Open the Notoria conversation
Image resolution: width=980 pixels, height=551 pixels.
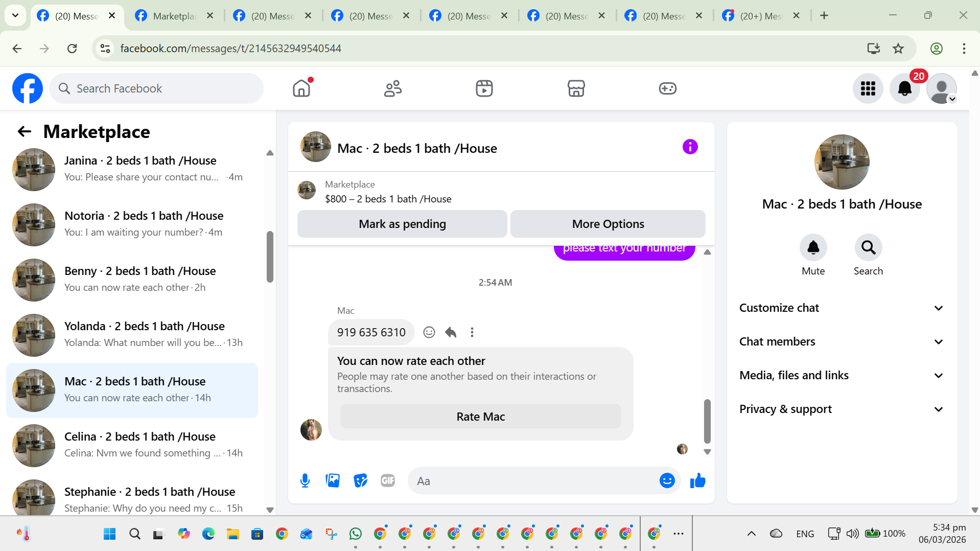click(132, 224)
